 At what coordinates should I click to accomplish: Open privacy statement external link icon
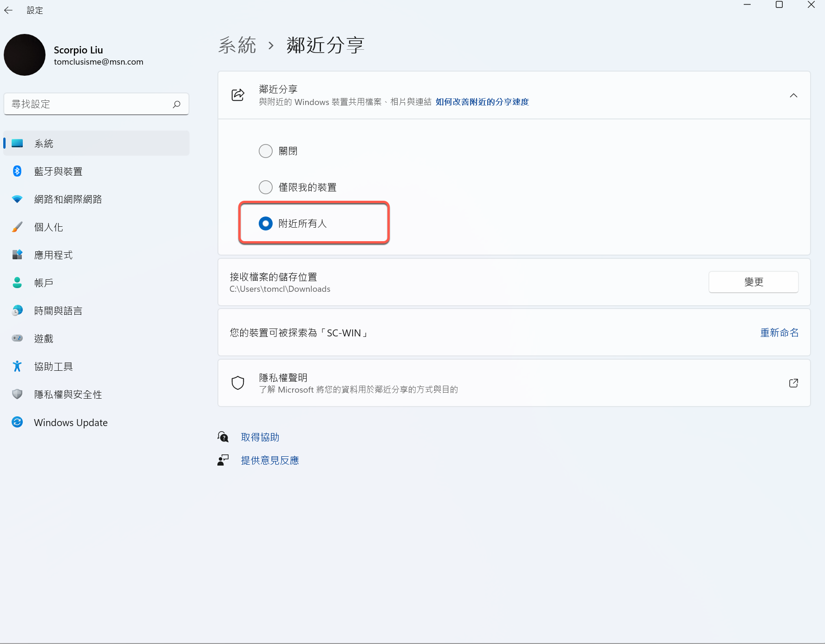793,383
